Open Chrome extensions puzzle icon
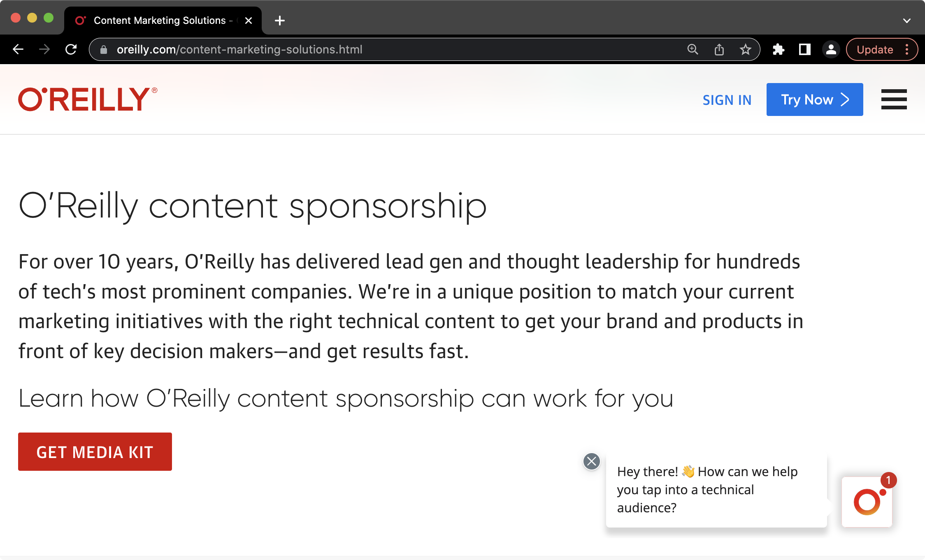The image size is (925, 560). (x=778, y=50)
